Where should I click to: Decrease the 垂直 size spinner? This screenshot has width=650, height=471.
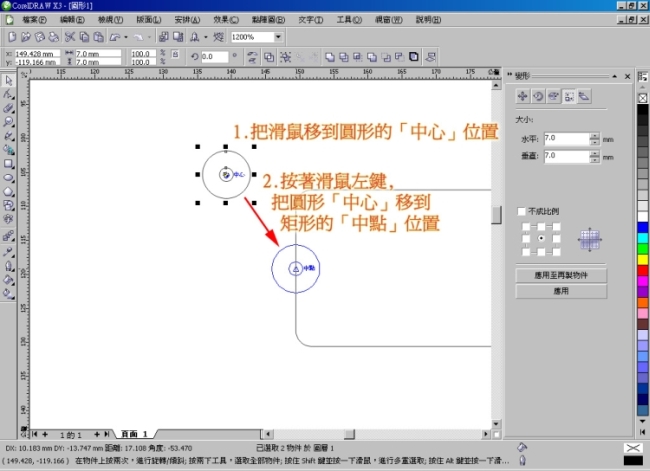pos(594,160)
